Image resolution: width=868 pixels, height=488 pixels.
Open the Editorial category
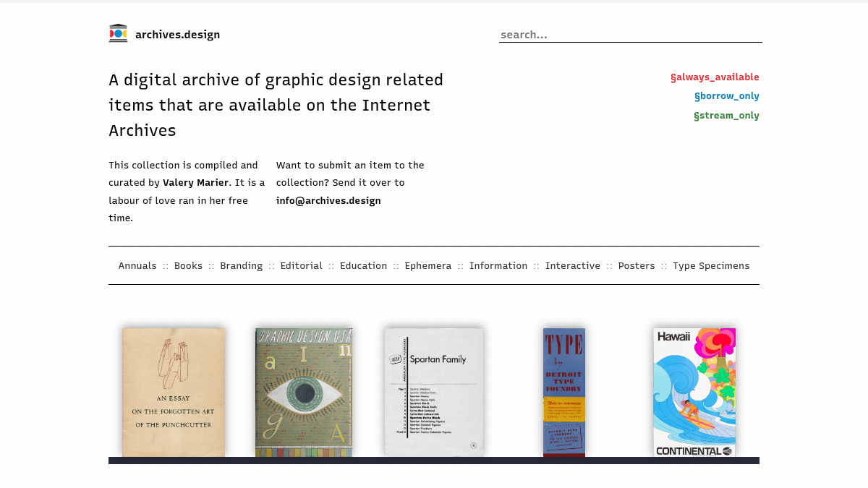[x=301, y=266]
